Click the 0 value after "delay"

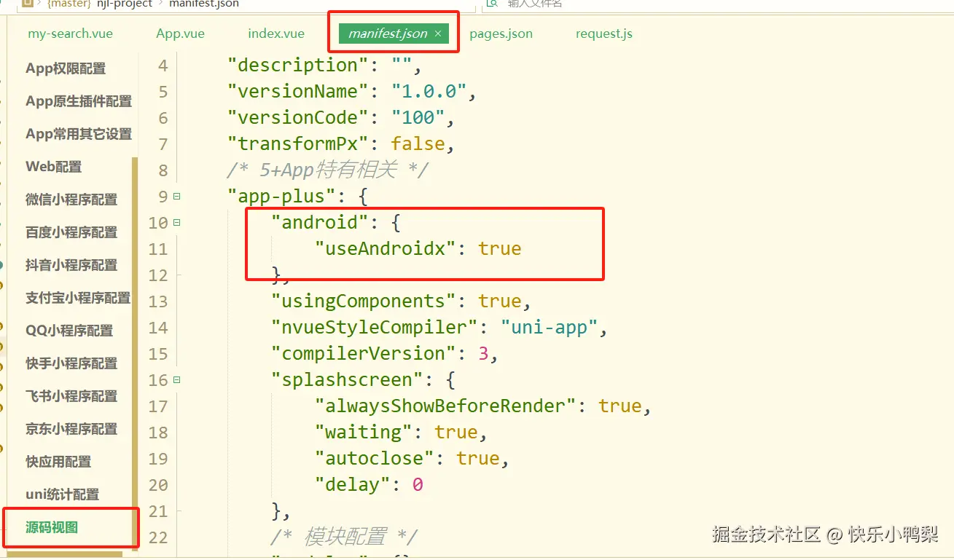(x=418, y=485)
